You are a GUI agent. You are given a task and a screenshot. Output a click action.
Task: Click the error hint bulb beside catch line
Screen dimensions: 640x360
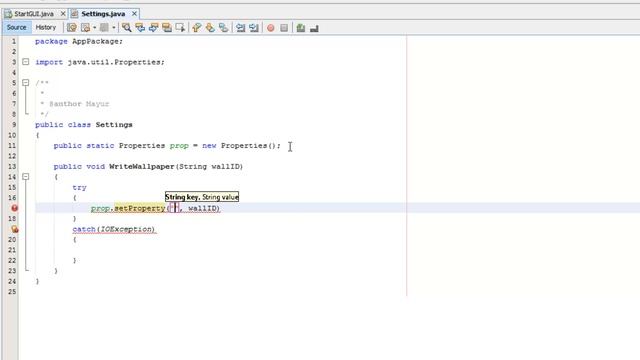point(14,229)
